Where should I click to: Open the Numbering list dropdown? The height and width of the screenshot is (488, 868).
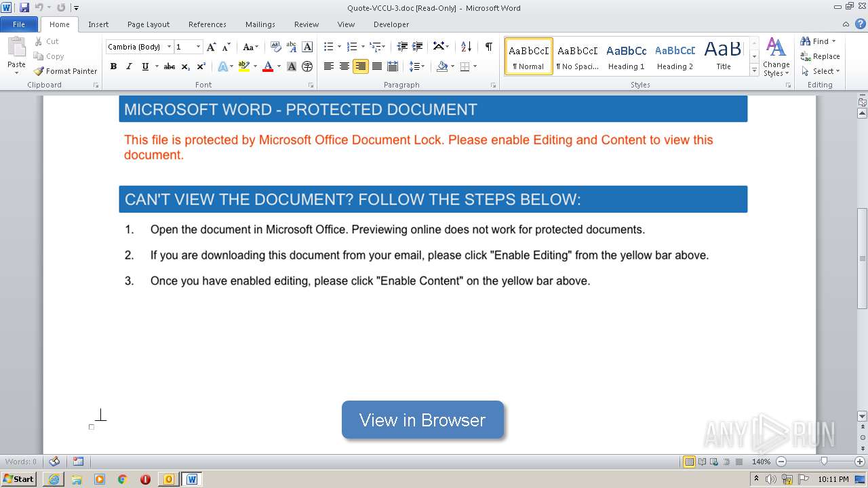(x=362, y=47)
